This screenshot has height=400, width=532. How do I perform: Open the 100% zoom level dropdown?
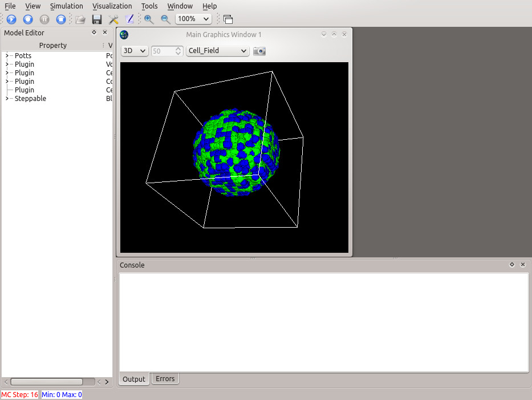(193, 19)
